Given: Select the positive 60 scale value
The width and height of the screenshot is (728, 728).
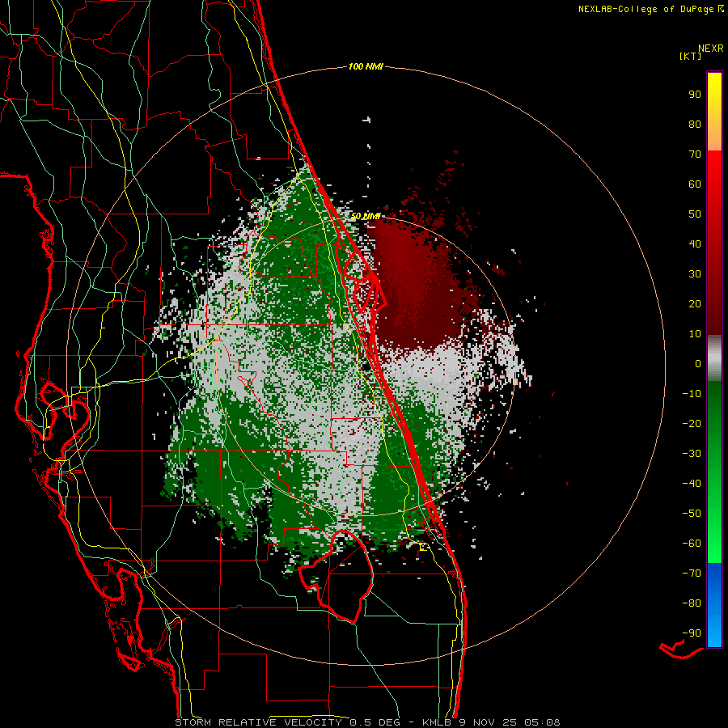Looking at the screenshot, I should click(695, 184).
